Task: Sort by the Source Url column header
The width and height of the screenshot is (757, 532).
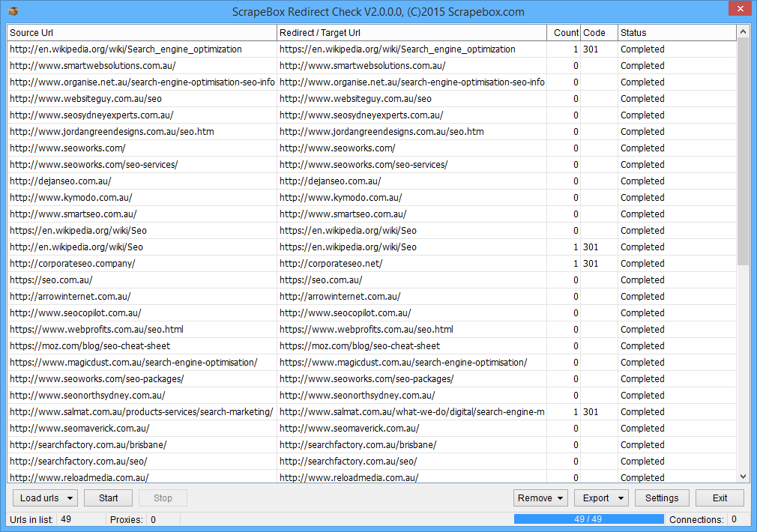Action: point(142,33)
